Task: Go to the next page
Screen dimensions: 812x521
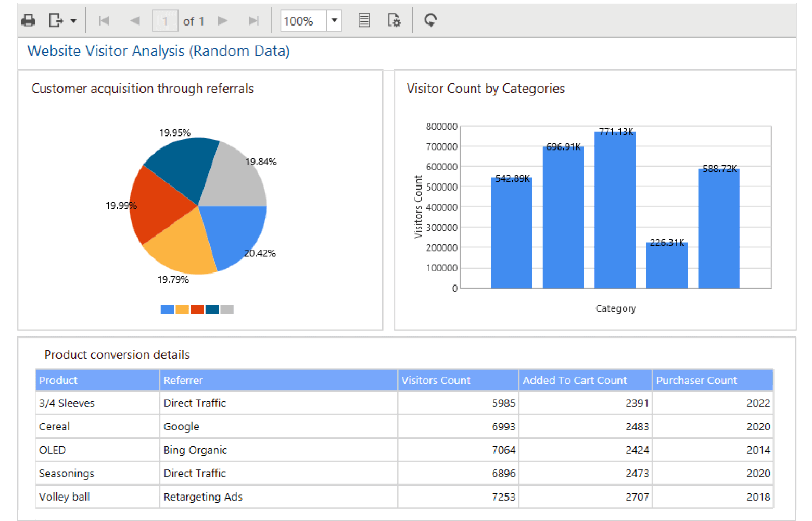Action: pyautogui.click(x=223, y=21)
